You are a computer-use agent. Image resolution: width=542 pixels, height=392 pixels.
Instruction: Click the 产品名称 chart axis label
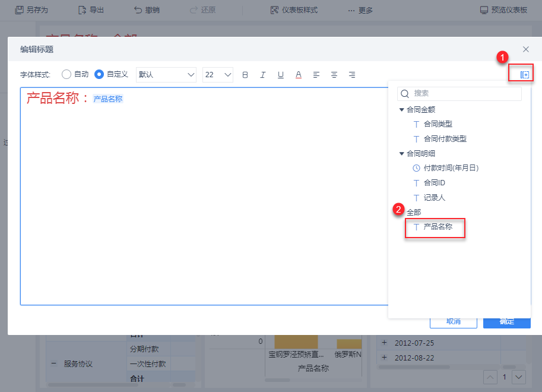[x=313, y=368]
